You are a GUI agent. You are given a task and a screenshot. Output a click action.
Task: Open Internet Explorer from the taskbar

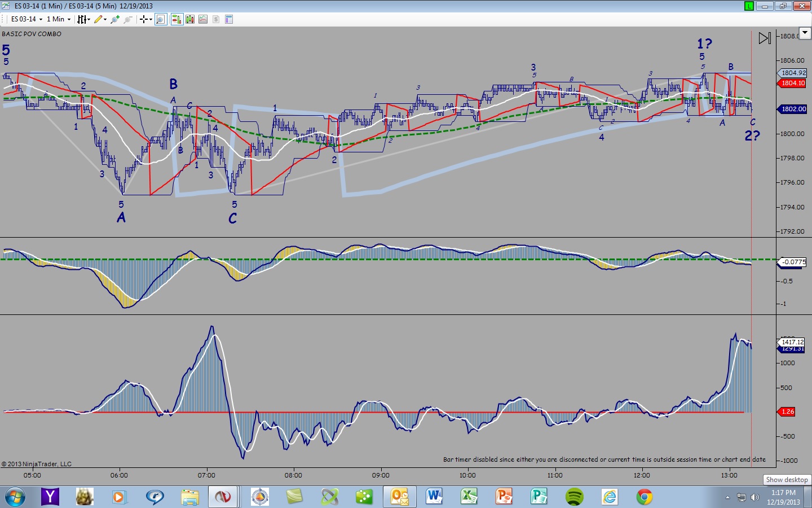(x=610, y=497)
